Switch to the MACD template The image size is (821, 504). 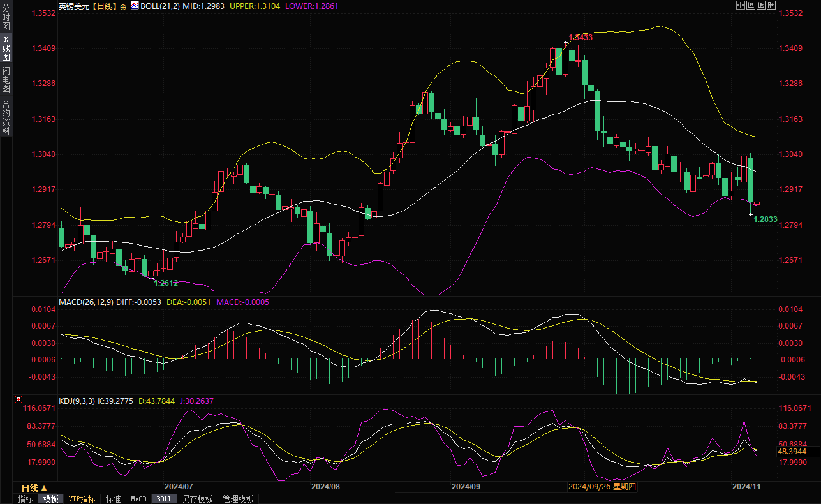(138, 499)
